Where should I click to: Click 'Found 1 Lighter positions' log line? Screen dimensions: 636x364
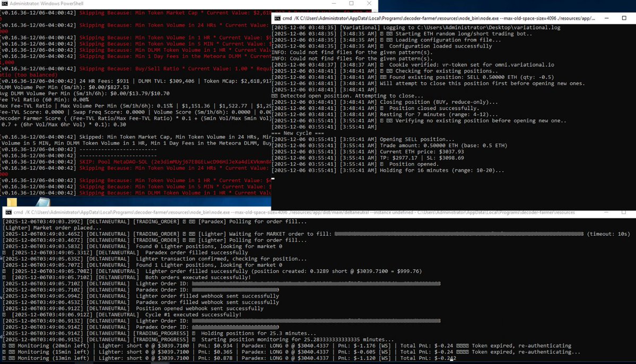click(142, 265)
